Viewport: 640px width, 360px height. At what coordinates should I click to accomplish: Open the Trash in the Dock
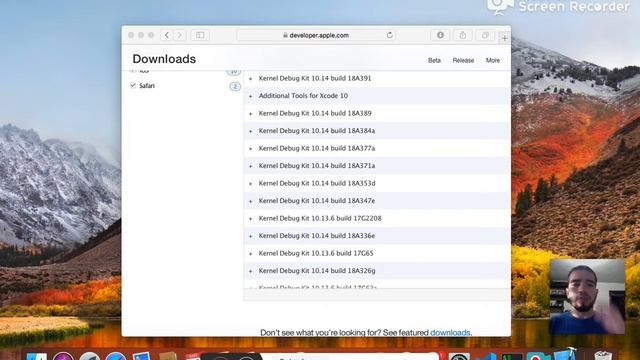point(603,356)
